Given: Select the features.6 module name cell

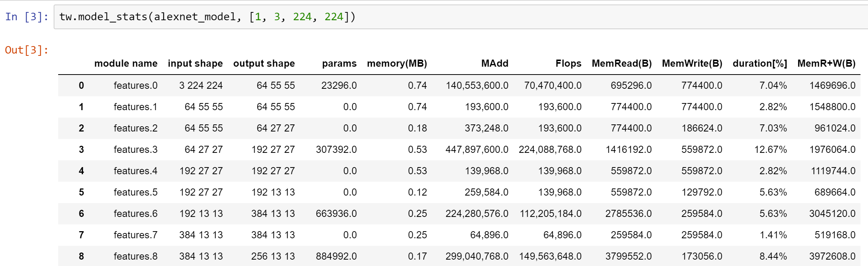Looking at the screenshot, I should click(135, 214).
